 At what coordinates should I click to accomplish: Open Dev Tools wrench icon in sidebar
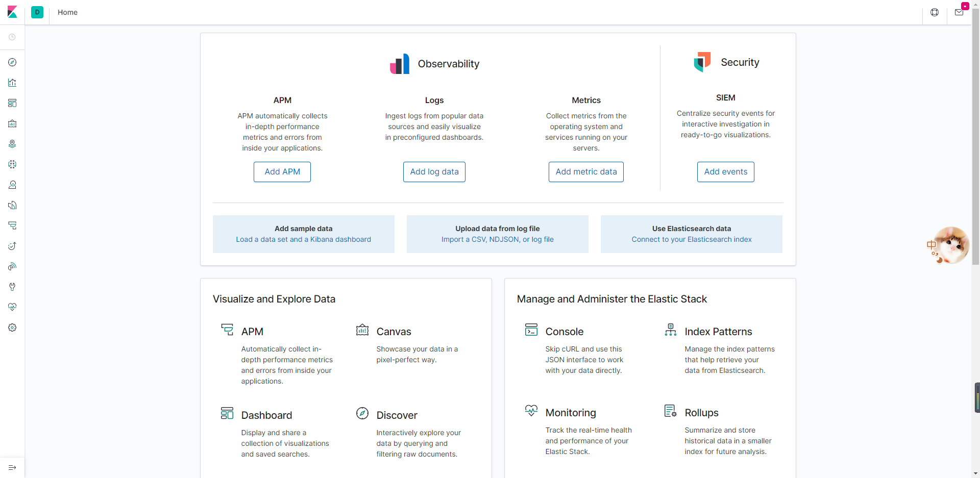[x=12, y=287]
